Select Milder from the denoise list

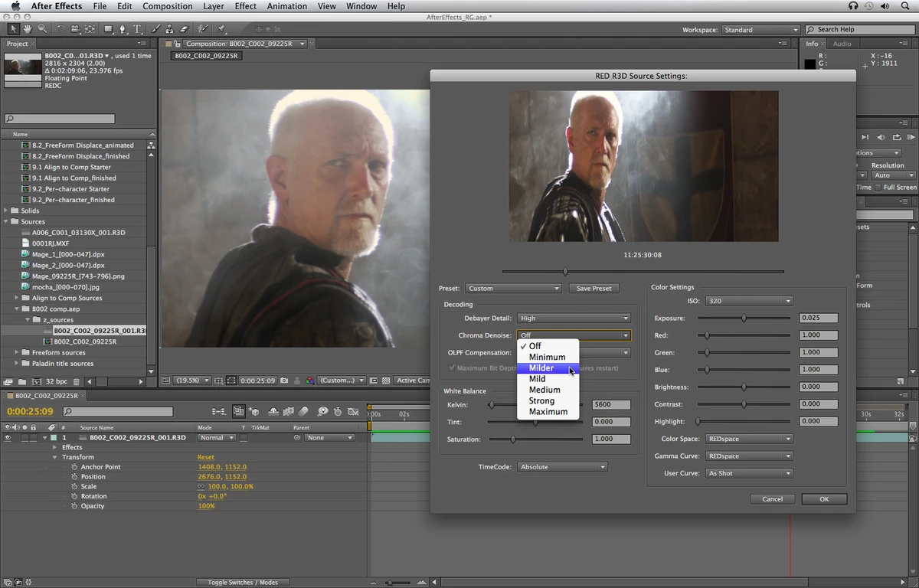pyautogui.click(x=541, y=367)
